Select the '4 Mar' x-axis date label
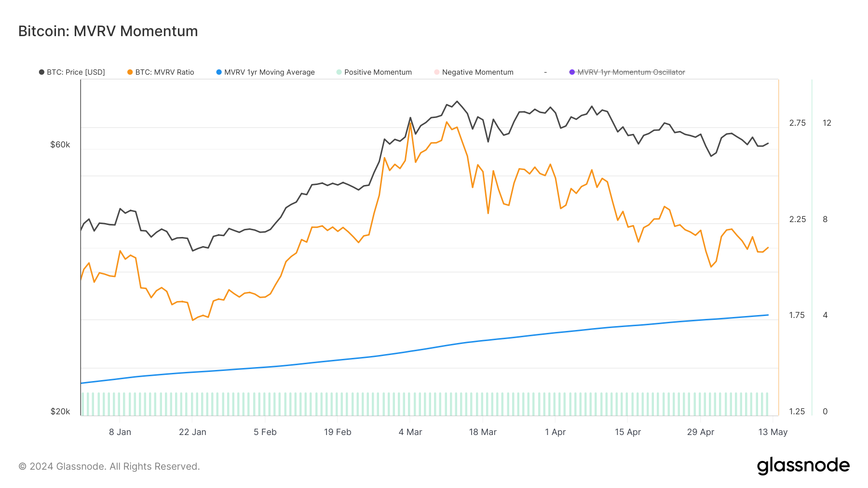 click(410, 432)
